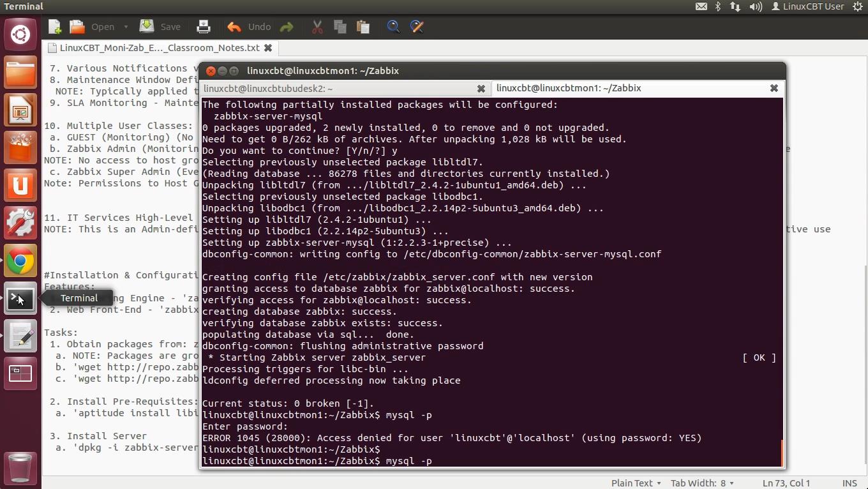Click the Terminal launcher icon
The image size is (868, 489).
20,298
